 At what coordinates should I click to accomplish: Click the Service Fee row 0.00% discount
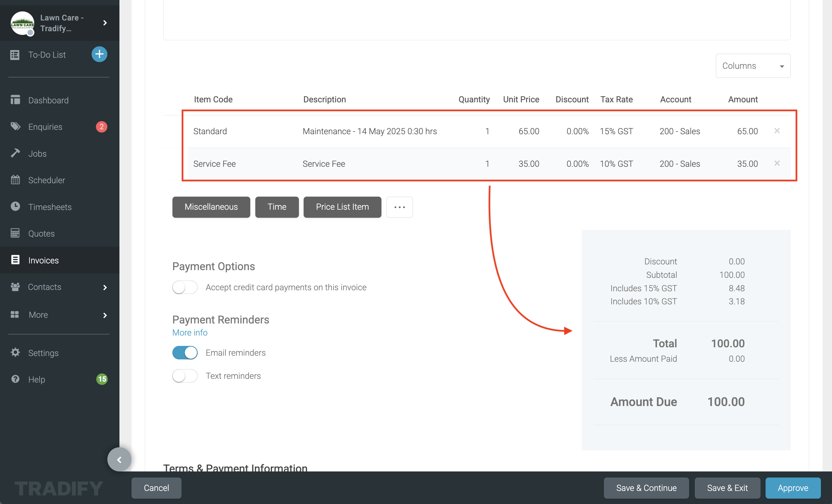pyautogui.click(x=577, y=164)
